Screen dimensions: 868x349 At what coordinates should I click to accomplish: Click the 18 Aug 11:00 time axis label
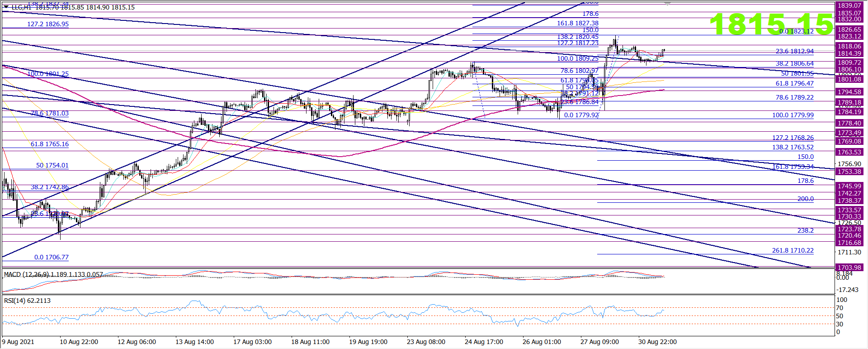click(x=310, y=342)
